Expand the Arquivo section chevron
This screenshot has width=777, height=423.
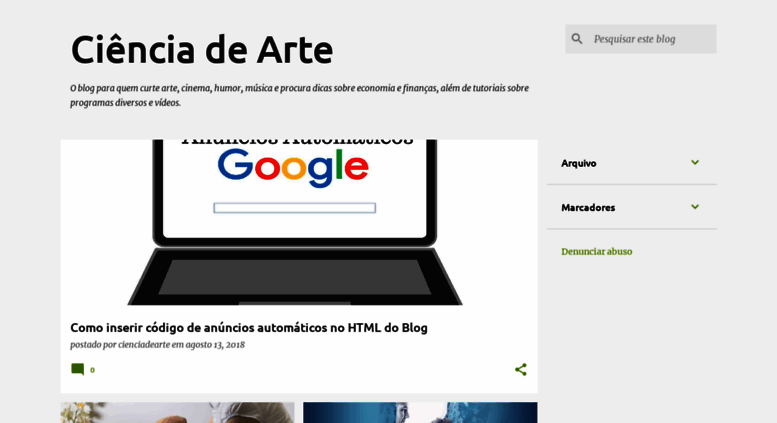[695, 162]
